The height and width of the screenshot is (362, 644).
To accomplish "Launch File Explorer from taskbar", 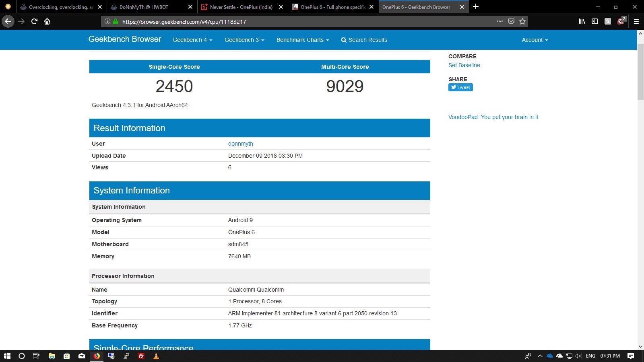I will tap(52, 356).
